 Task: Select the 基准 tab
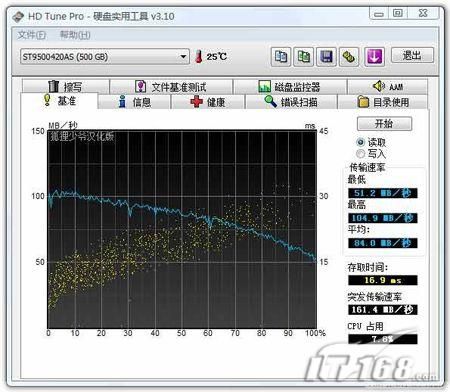(60, 101)
